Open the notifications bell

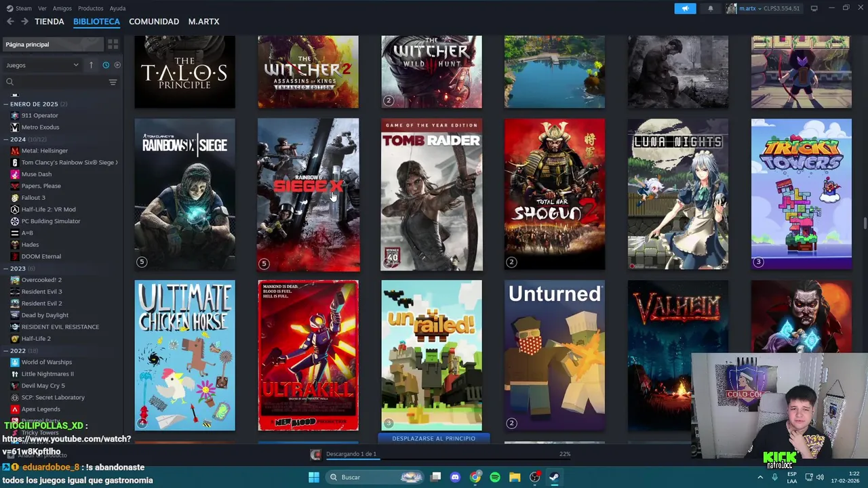click(x=711, y=8)
